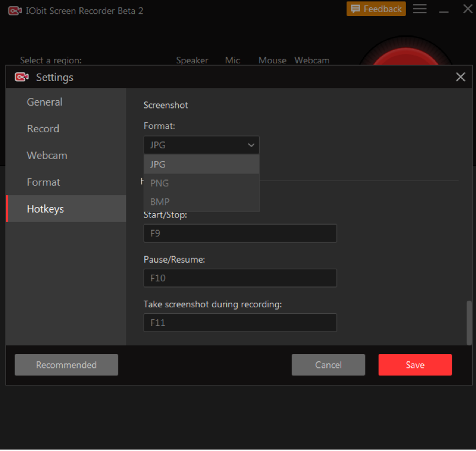Click the settings panel vertical scrollbar
The width and height of the screenshot is (476, 451).
point(469,323)
